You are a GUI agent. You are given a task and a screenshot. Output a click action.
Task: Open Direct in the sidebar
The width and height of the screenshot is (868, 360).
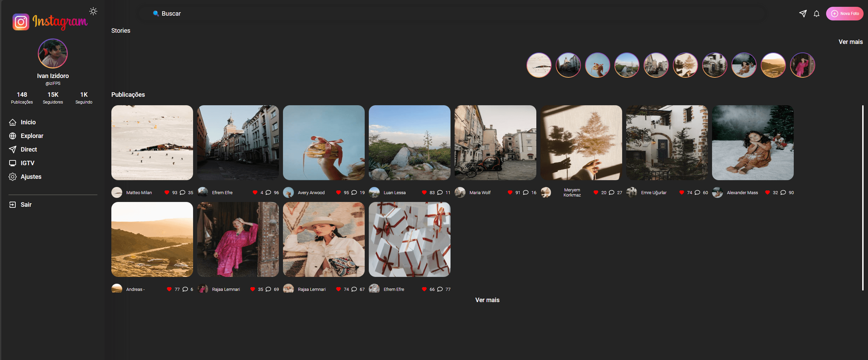pos(29,150)
